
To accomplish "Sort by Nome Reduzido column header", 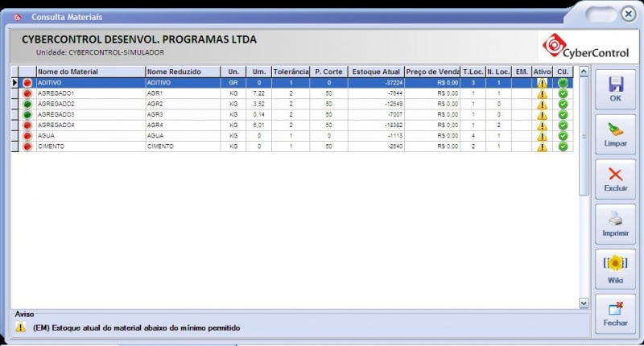I will click(x=184, y=72).
